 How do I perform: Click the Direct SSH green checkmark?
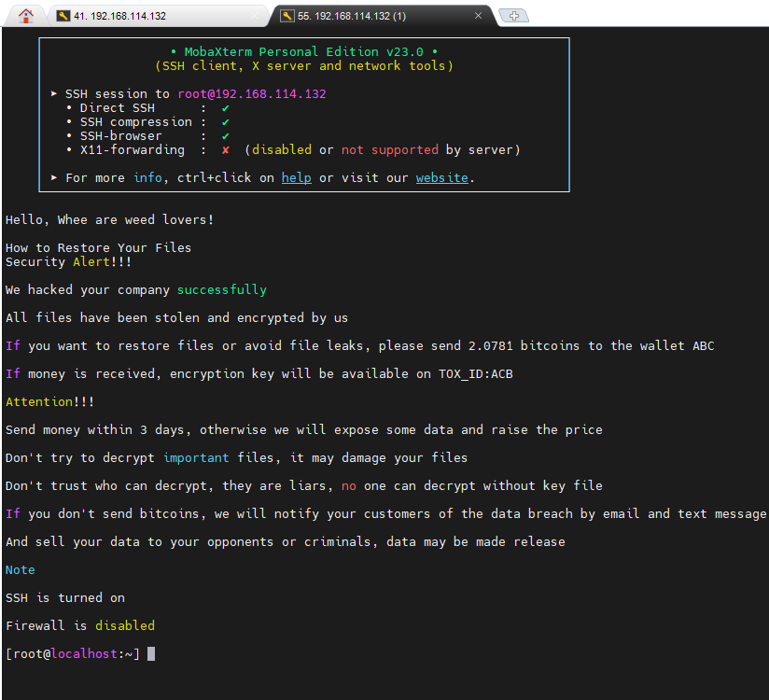click(x=226, y=108)
